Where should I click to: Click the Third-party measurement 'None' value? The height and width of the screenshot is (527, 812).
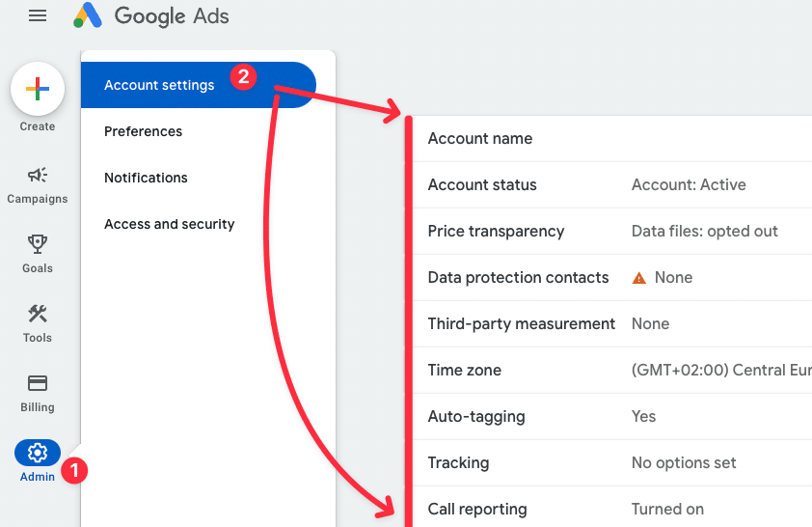(650, 324)
